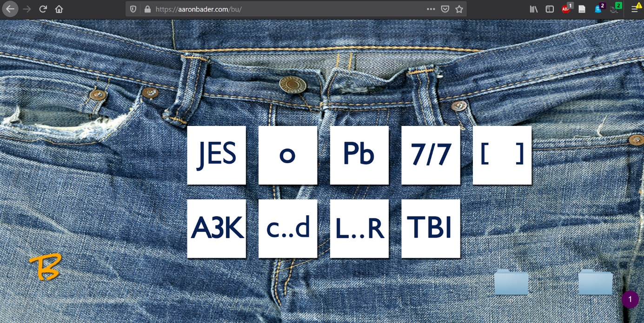Open the Pb tile
644x323 pixels.
tap(359, 155)
